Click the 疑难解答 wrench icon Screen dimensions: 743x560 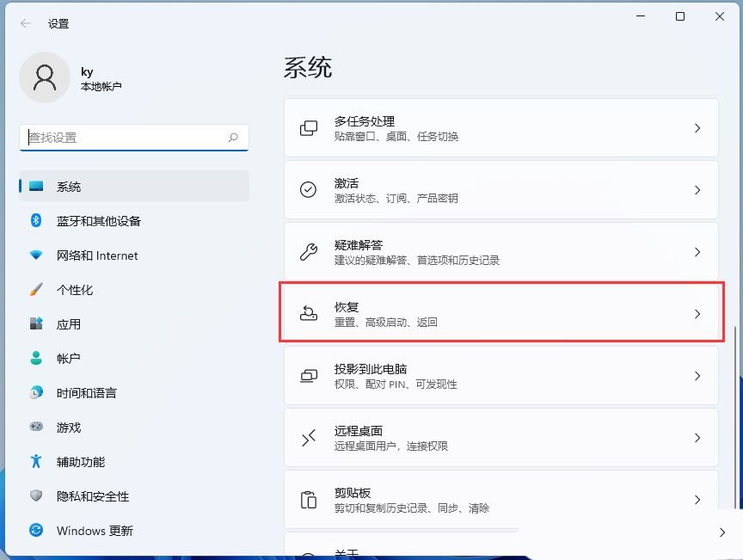pos(309,252)
